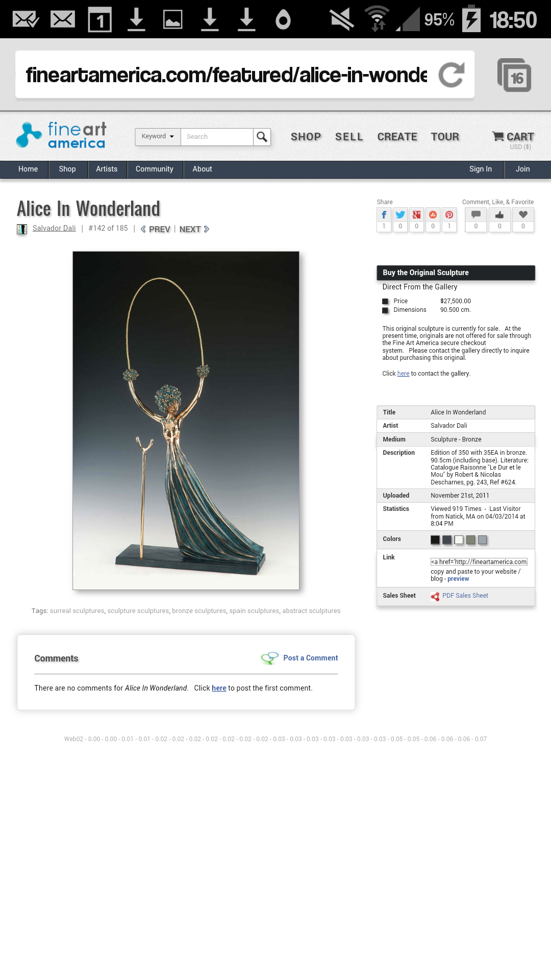
Task: Go to NEXT artwork chevron
Action: coord(194,229)
